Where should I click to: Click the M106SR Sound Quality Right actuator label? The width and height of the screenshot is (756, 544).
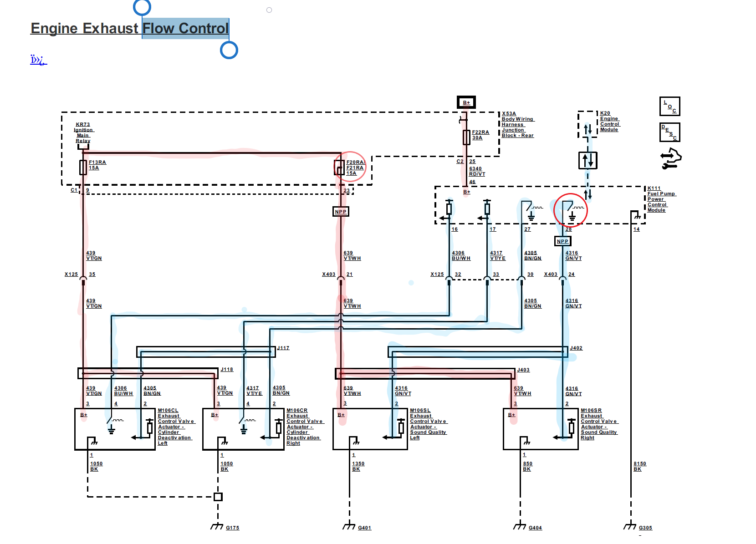pos(598,424)
